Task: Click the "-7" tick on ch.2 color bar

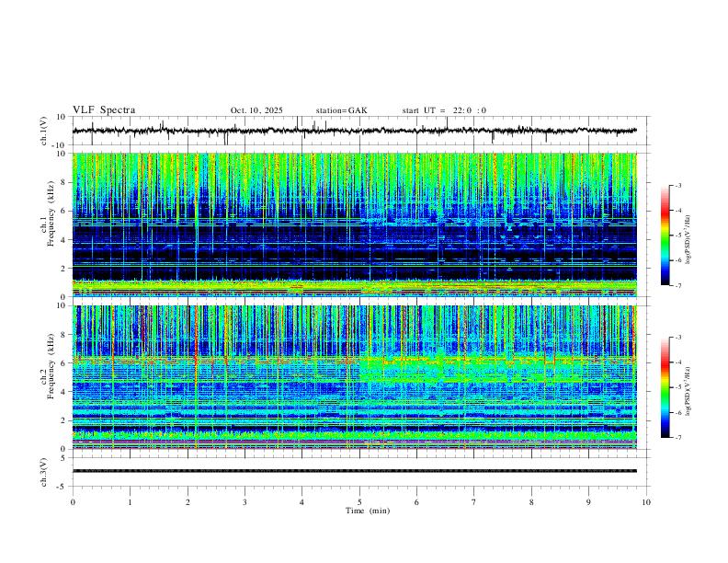Action: 678,438
